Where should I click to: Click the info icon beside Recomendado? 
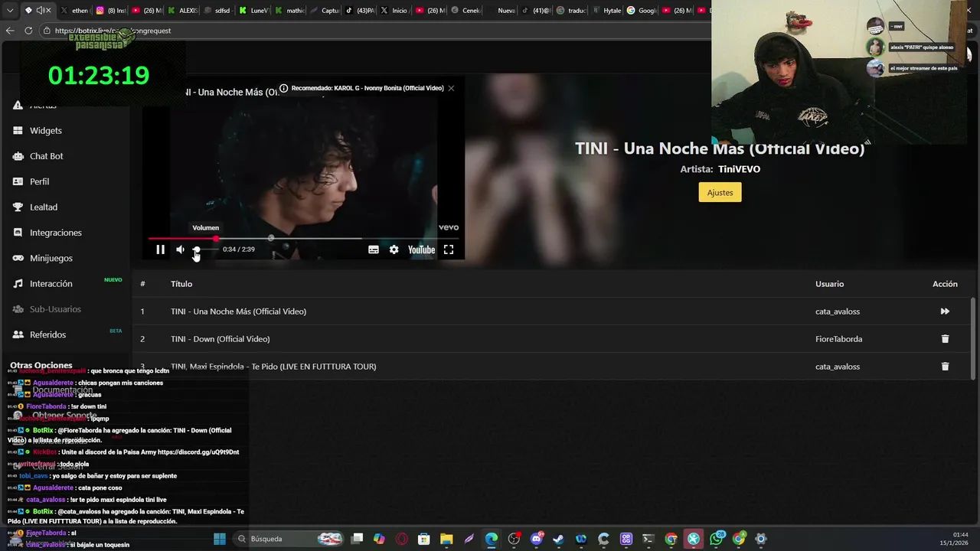tap(283, 88)
